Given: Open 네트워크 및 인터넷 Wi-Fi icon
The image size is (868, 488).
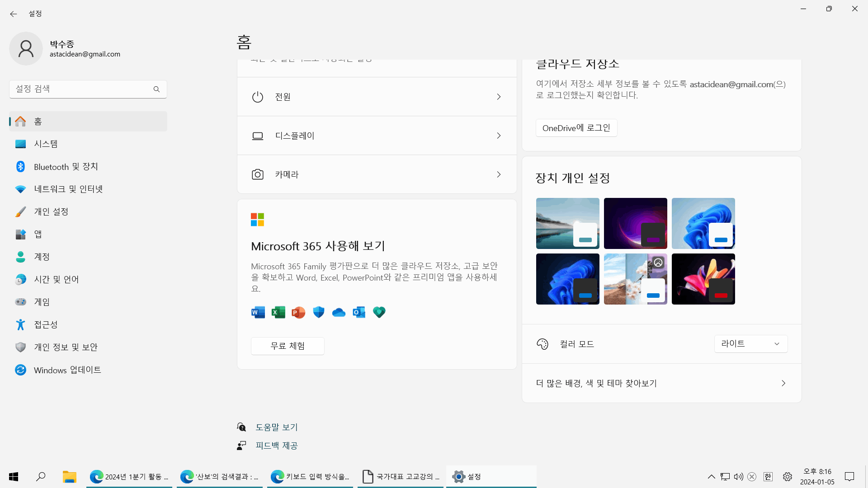Looking at the screenshot, I should point(20,189).
